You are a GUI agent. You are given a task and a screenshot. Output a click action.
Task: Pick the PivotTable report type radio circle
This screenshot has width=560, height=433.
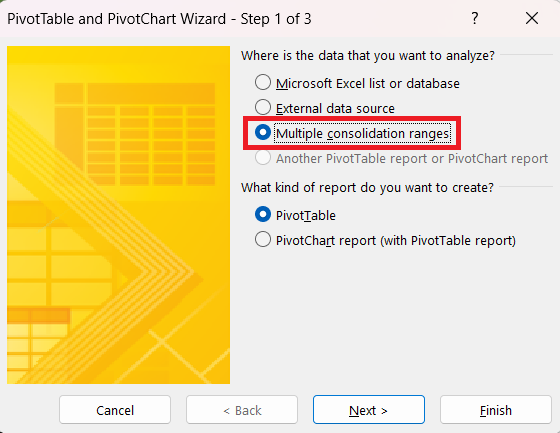point(263,214)
